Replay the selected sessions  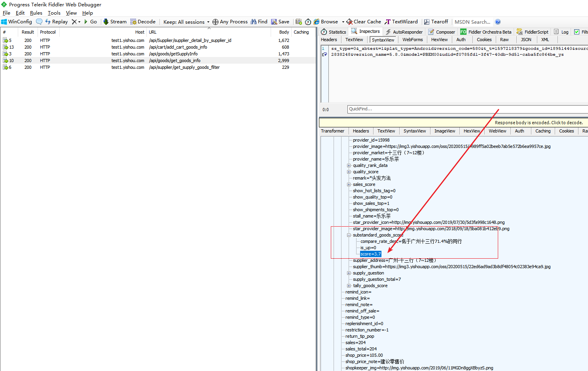[57, 22]
